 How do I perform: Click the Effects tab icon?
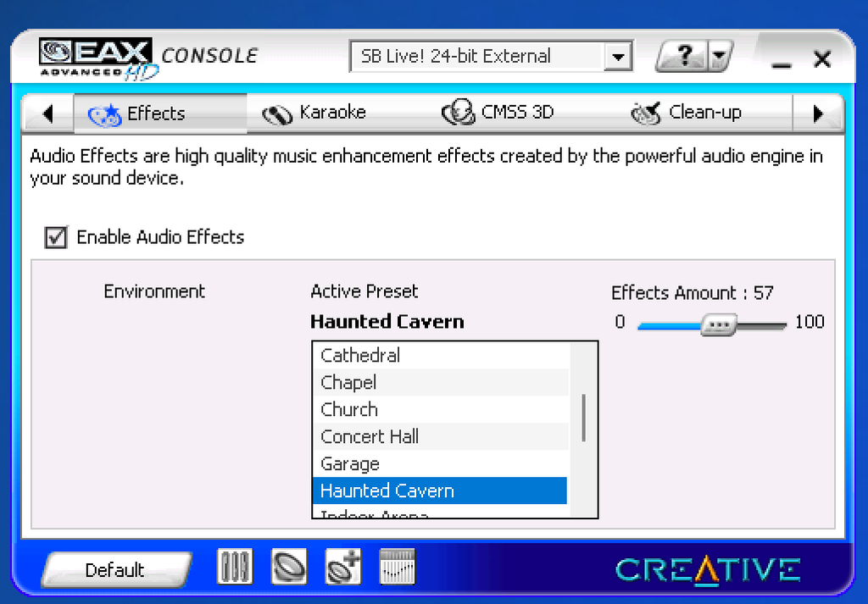(103, 113)
